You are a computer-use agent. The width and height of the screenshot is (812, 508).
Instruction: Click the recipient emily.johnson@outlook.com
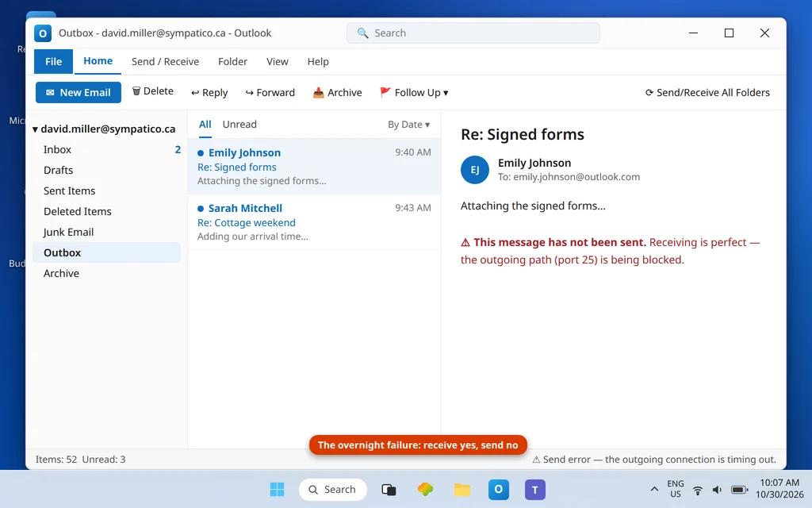(576, 177)
